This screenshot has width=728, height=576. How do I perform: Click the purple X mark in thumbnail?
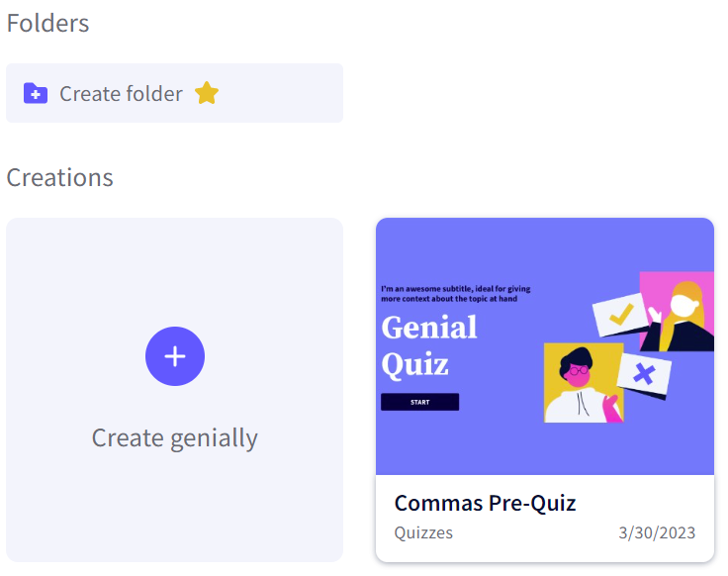tap(644, 374)
